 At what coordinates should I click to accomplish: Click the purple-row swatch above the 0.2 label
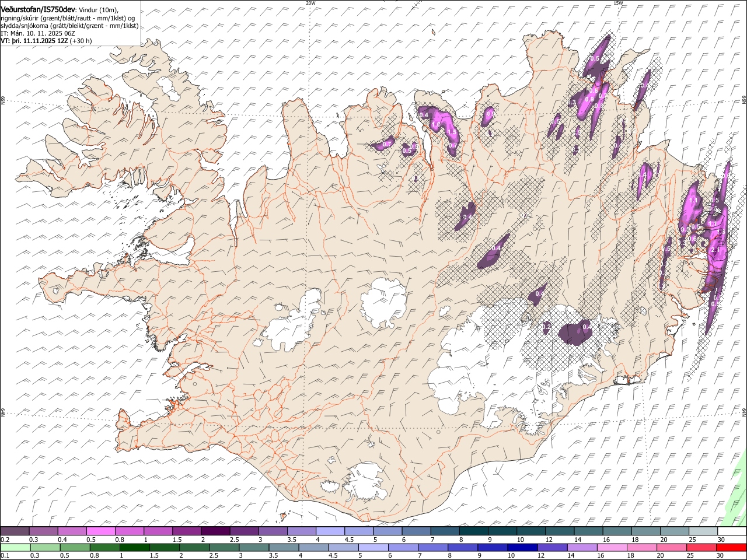(x=15, y=531)
